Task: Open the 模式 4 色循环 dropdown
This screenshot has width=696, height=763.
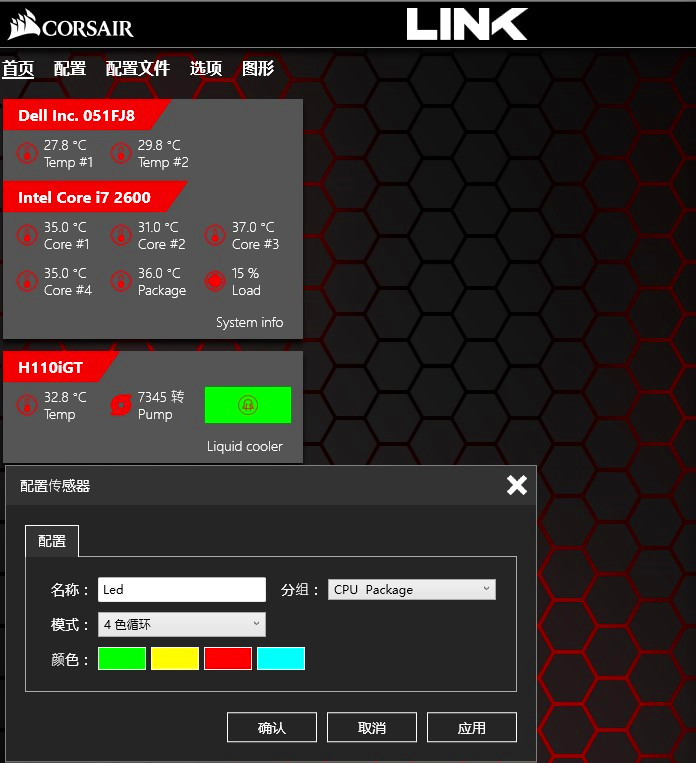Action: 182,624
